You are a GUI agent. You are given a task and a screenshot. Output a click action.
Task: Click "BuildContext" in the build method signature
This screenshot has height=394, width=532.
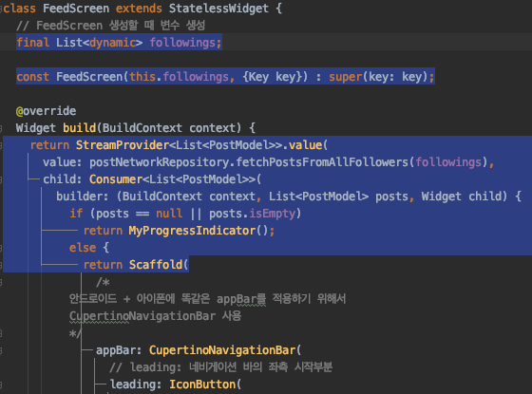click(x=142, y=128)
